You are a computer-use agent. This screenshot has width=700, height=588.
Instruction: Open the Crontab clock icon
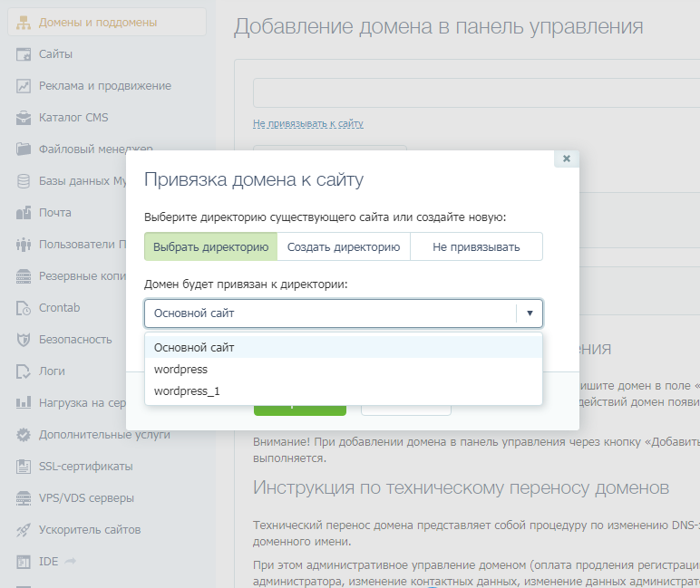24,308
